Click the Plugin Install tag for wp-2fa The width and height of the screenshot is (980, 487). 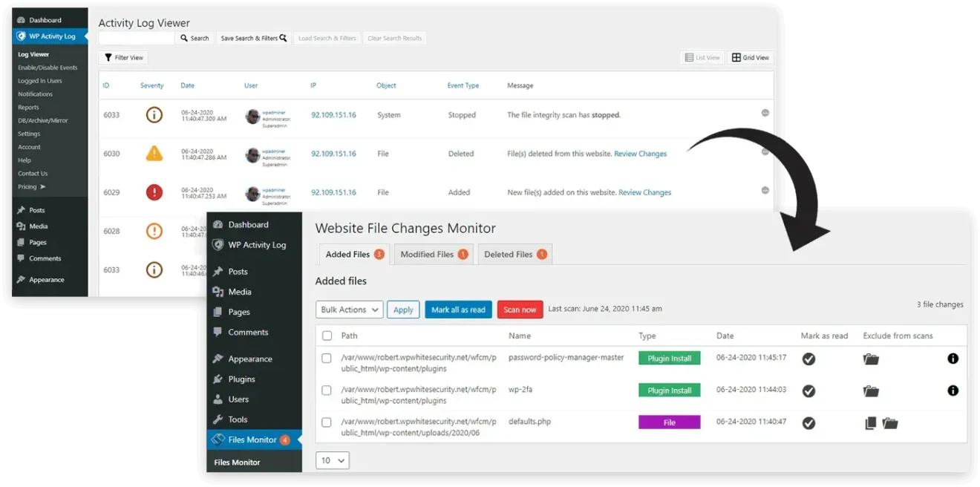point(669,390)
